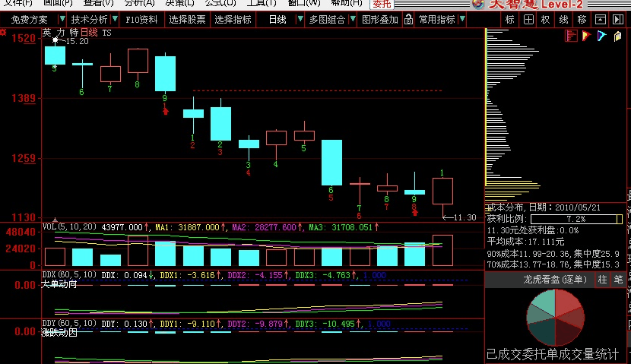Select the cyan-purple flag chart icon

601,36
